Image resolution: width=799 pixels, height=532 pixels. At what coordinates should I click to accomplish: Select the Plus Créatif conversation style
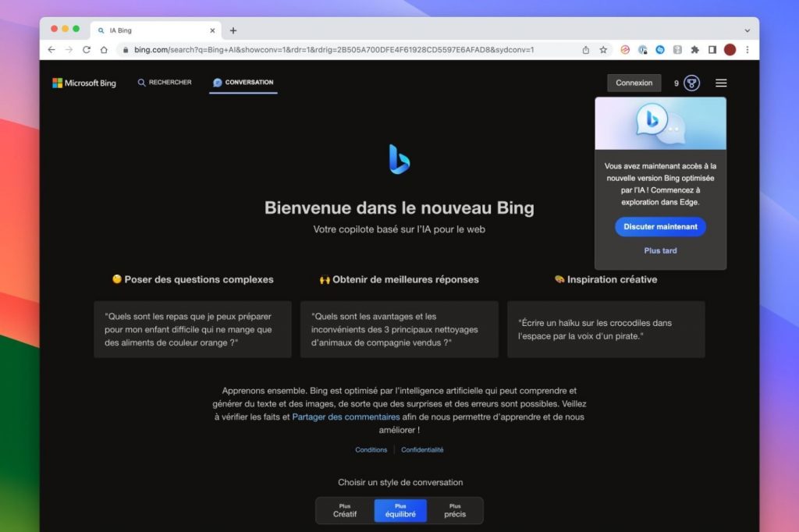345,510
